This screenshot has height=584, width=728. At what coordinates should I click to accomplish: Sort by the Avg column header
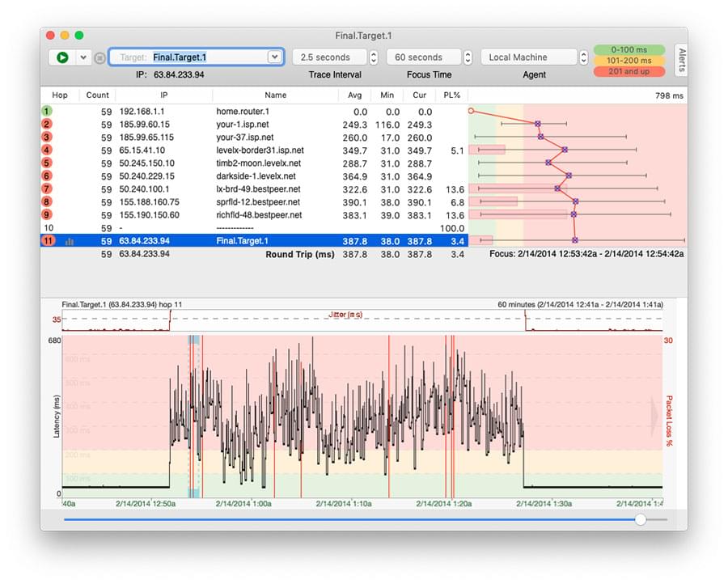[353, 95]
